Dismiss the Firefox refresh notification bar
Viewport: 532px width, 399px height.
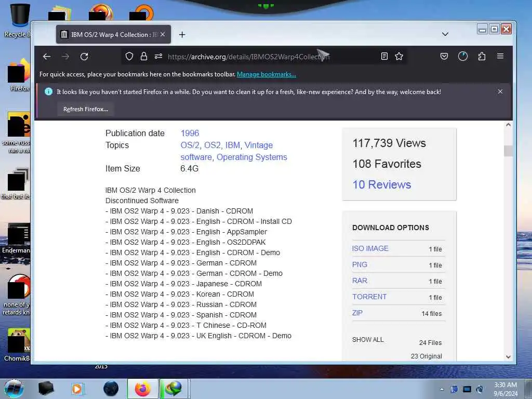[x=500, y=91]
